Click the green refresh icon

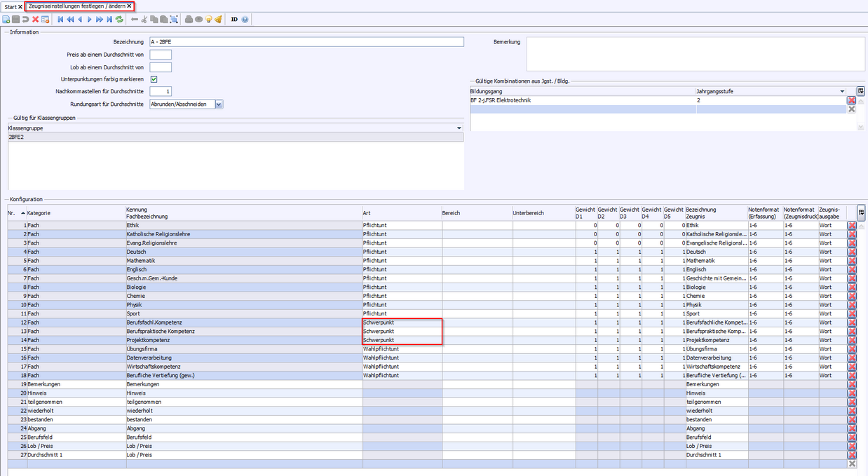pos(119,20)
